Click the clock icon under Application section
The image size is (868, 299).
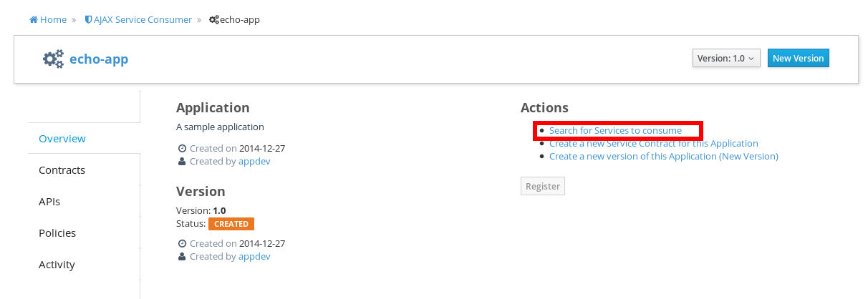click(182, 149)
